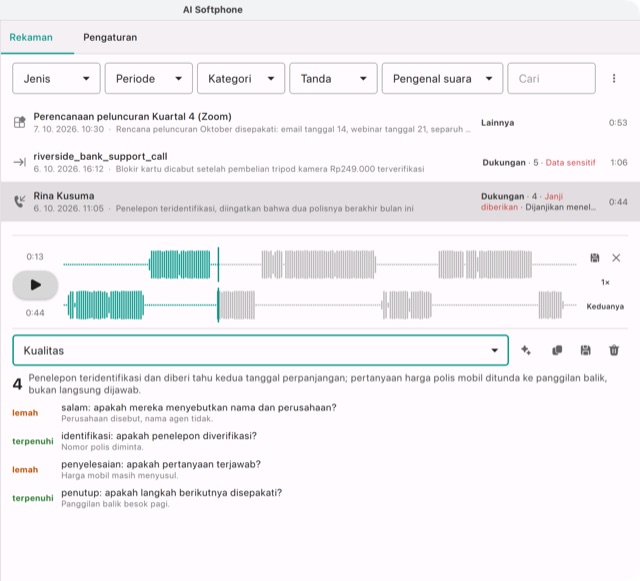This screenshot has width=640, height=581.
Task: Open the Rekaman tab
Action: (x=31, y=37)
